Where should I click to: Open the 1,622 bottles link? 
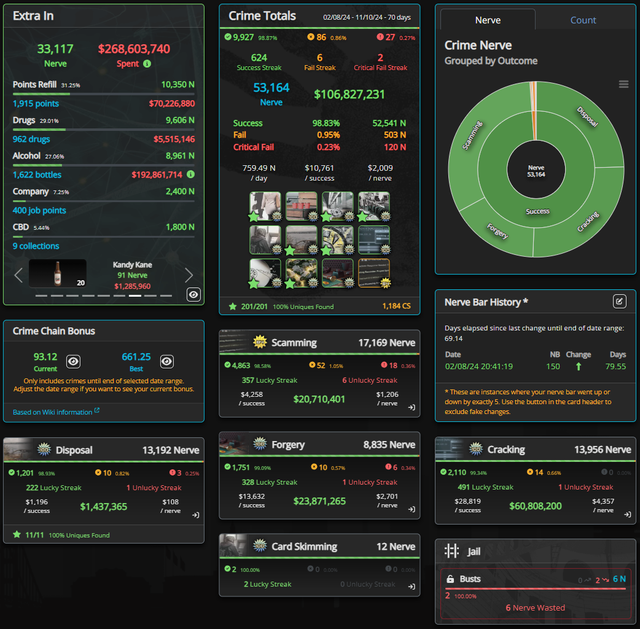37,175
